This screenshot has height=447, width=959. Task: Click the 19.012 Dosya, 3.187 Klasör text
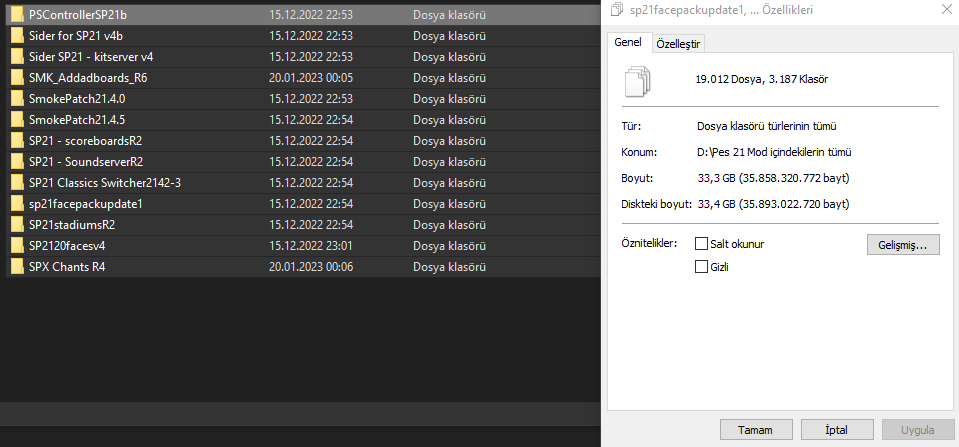[762, 79]
